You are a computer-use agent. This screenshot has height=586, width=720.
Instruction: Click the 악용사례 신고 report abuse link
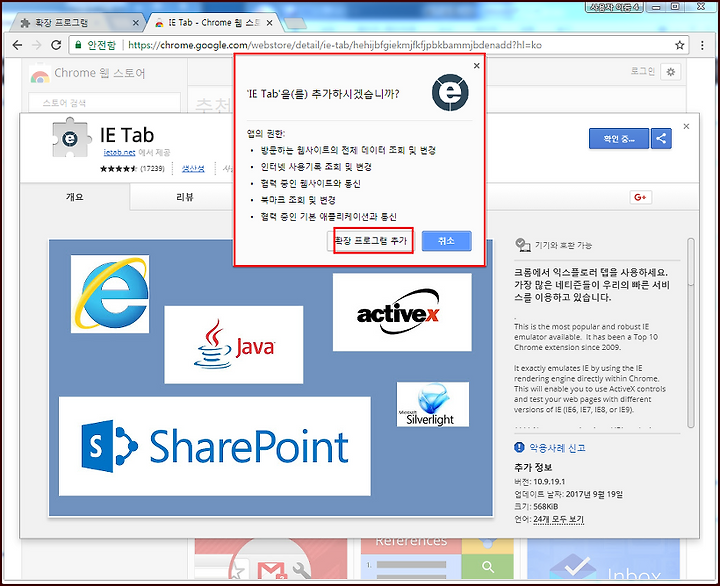coord(557,448)
